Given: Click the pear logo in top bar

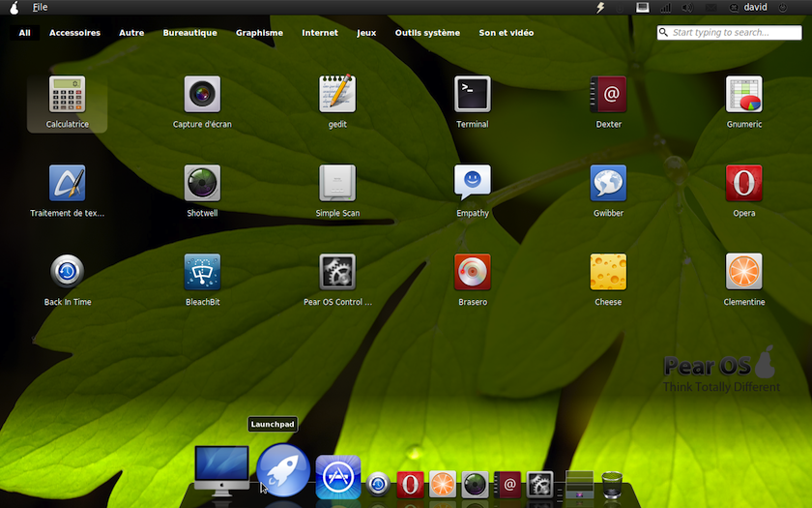Looking at the screenshot, I should (x=14, y=8).
